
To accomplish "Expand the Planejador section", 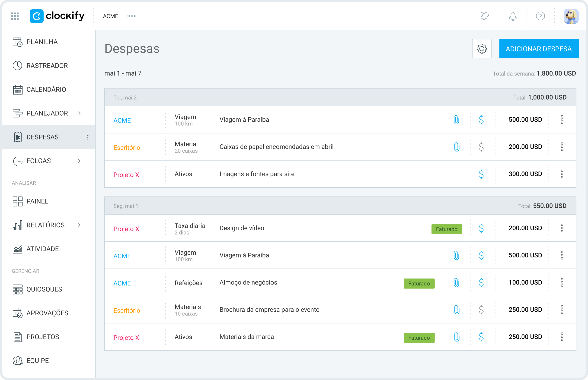I will [x=80, y=113].
